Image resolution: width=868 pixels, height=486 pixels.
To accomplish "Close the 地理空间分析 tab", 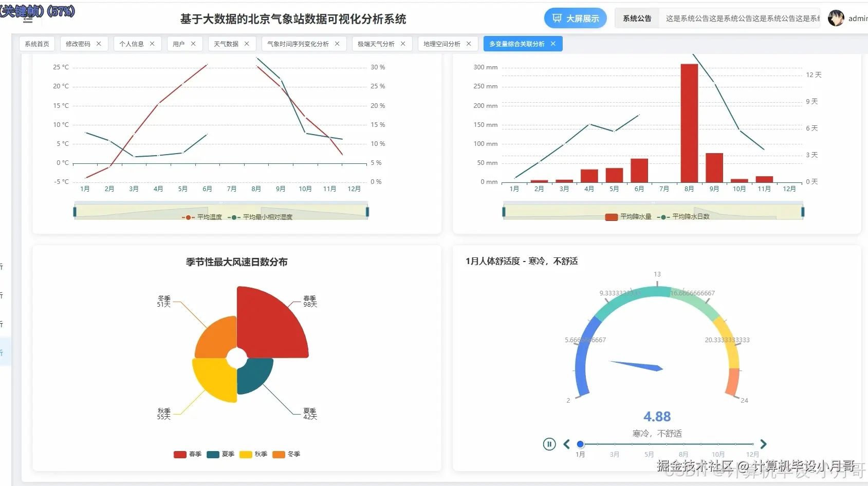I will click(x=469, y=44).
